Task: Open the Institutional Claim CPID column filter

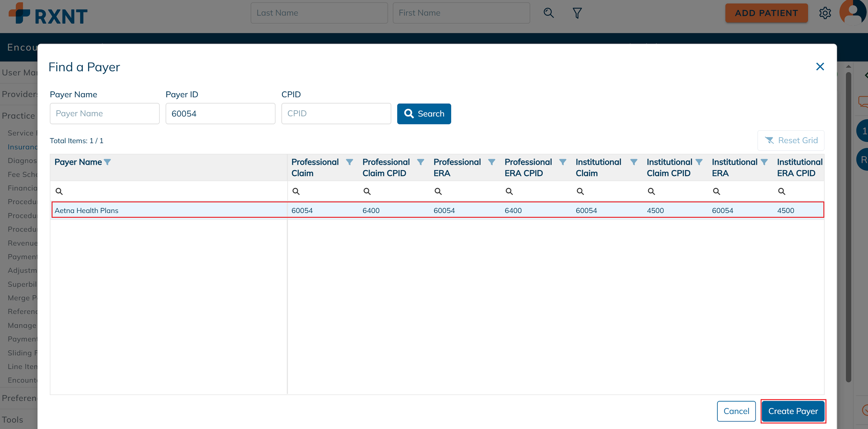Action: pyautogui.click(x=699, y=162)
